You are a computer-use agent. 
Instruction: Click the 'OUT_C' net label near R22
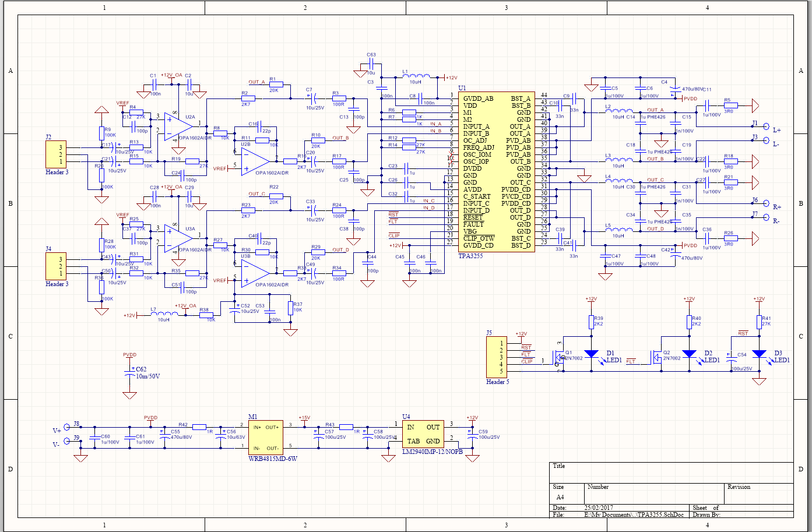(256, 194)
